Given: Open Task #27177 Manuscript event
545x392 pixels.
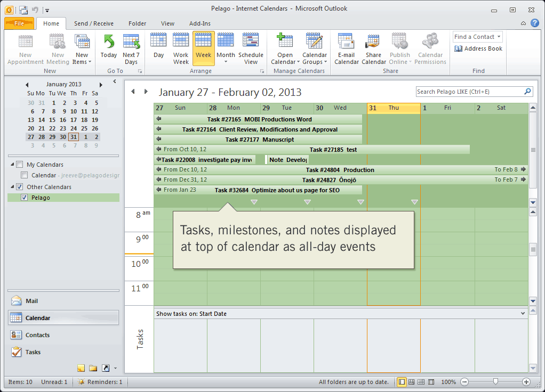Looking at the screenshot, I should 258,139.
